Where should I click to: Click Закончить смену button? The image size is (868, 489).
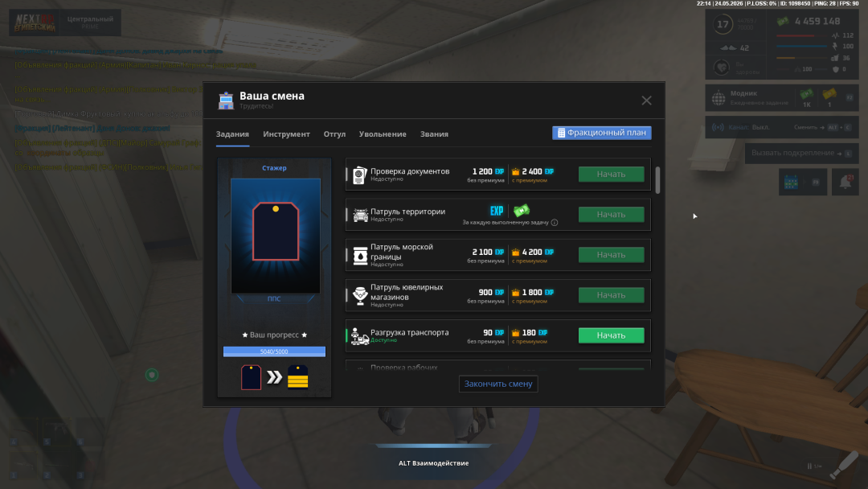(x=498, y=384)
